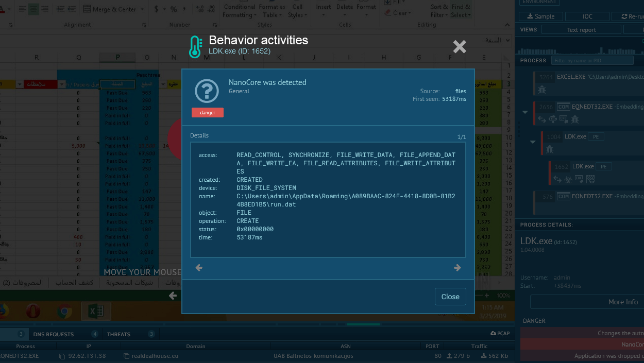The image size is (644, 363).
Task: Switch to the DNS Requests tab
Action: click(x=54, y=334)
